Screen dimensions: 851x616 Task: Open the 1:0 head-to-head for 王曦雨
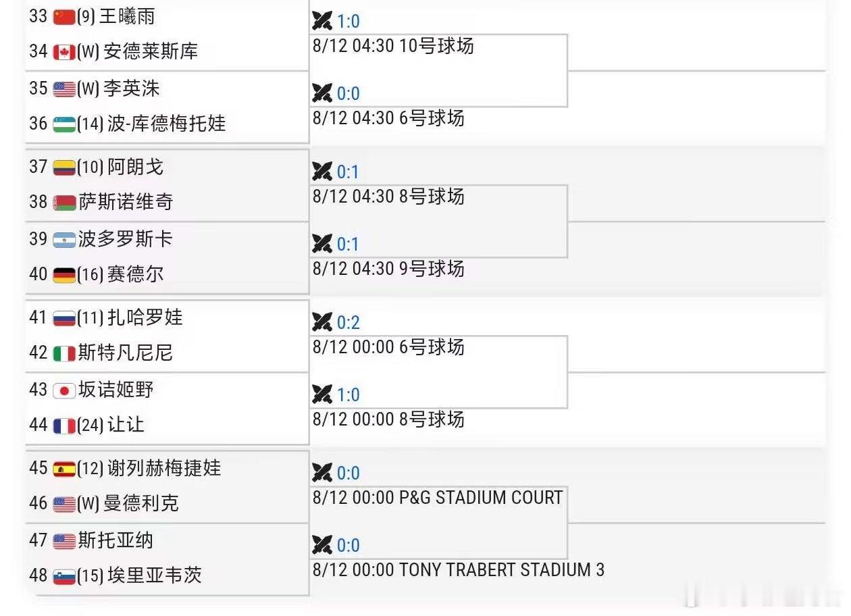point(349,22)
